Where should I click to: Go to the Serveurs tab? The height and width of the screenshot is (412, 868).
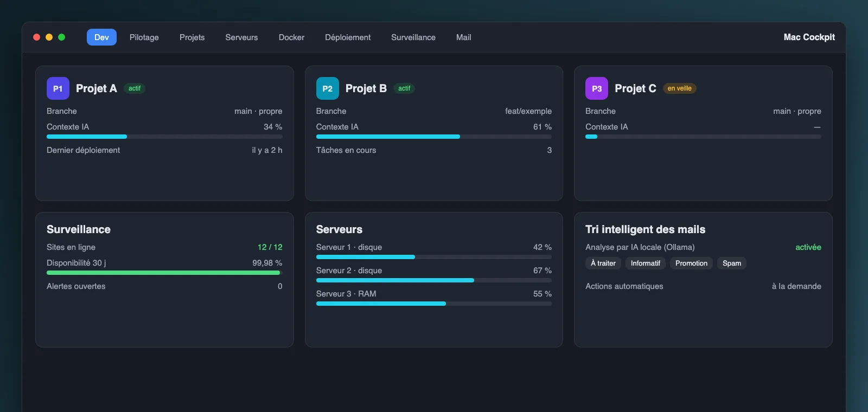[241, 37]
